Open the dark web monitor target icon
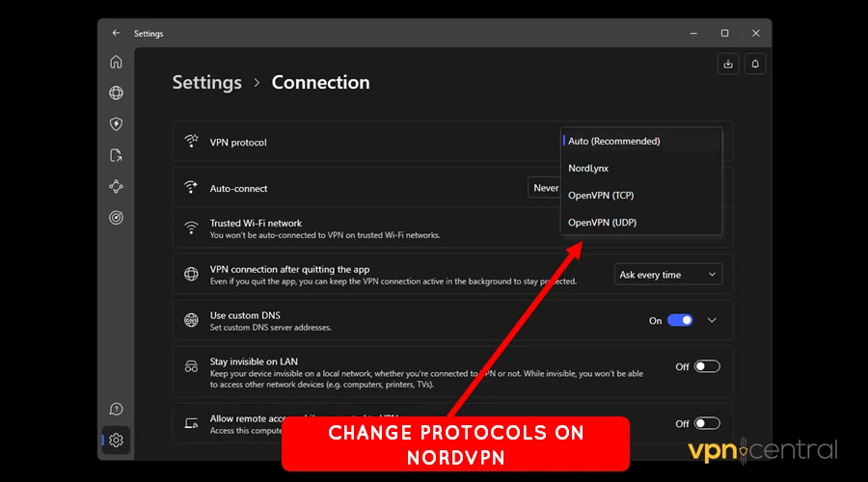Viewport: 868px width, 482px height. (116, 217)
